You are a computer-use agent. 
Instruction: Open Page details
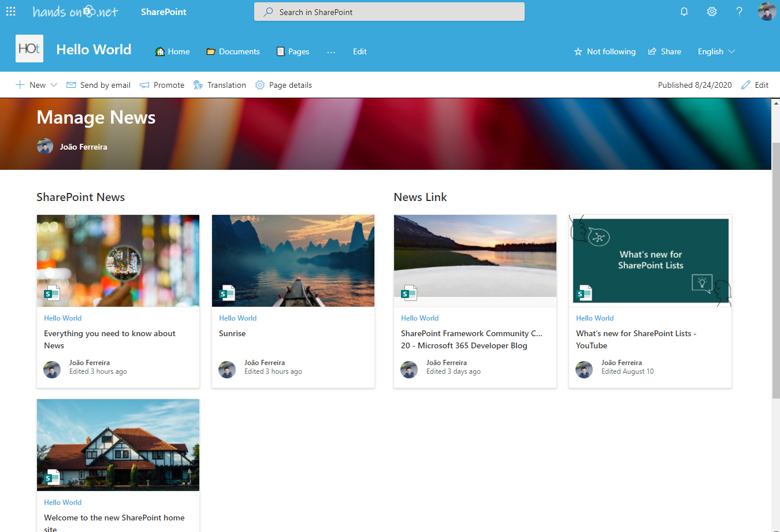[x=284, y=85]
